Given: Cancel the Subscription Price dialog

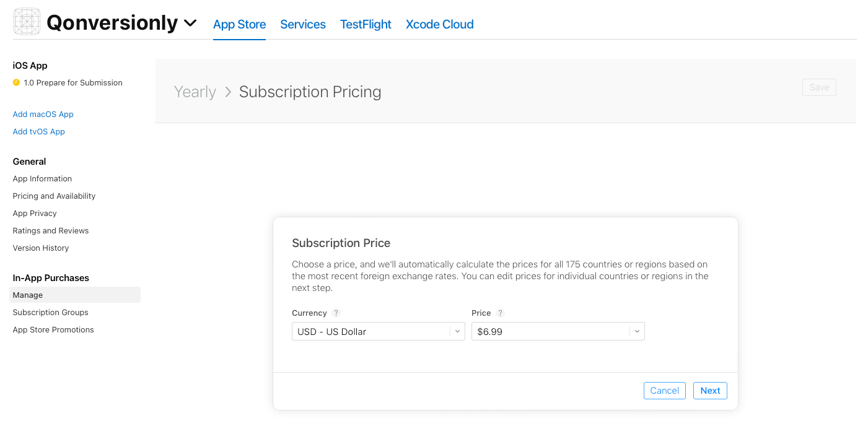Looking at the screenshot, I should [x=665, y=391].
